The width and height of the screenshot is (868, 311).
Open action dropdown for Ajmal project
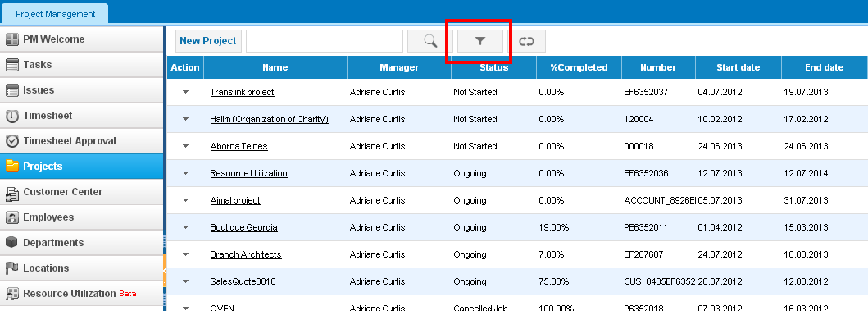(x=185, y=201)
